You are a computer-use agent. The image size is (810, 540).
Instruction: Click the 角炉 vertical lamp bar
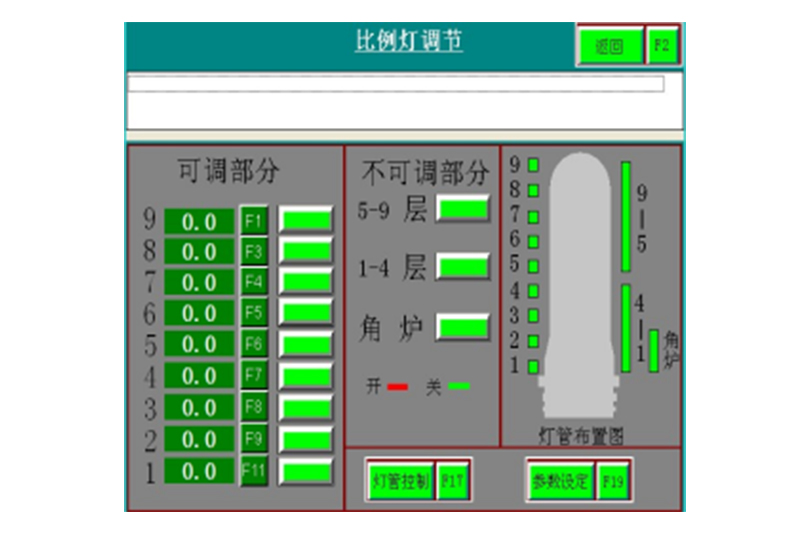653,351
